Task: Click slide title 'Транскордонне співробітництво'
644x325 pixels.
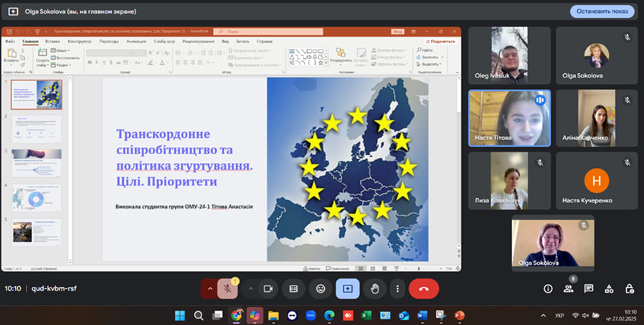Action: pyautogui.click(x=184, y=158)
